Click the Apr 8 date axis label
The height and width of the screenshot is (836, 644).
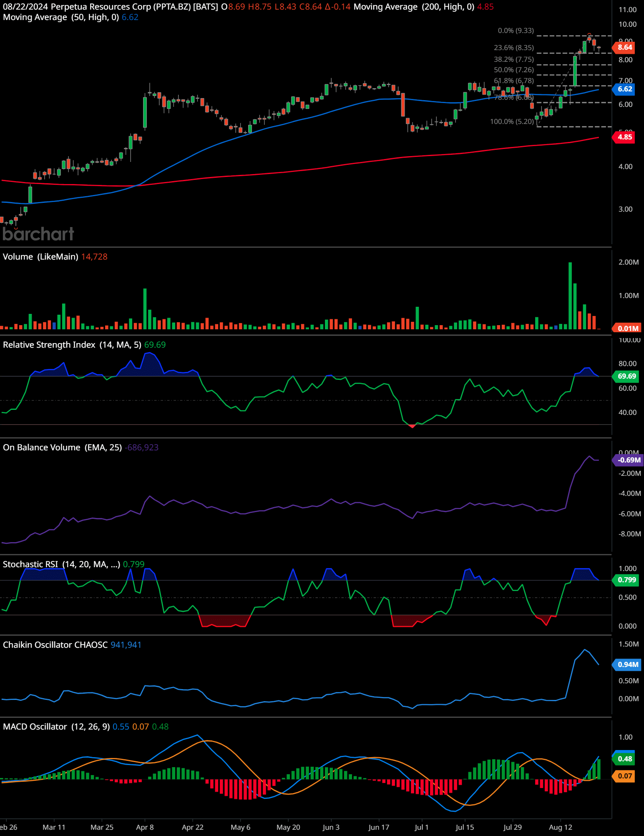tap(145, 828)
